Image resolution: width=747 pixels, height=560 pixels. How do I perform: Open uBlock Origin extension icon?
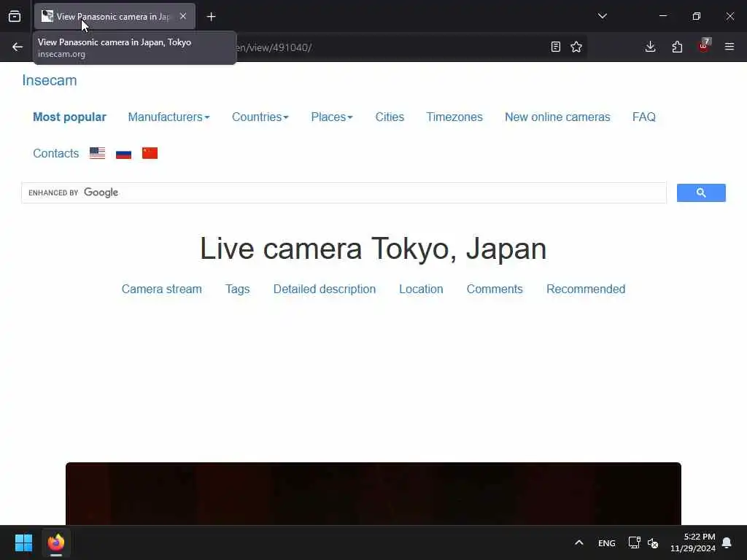tap(704, 46)
